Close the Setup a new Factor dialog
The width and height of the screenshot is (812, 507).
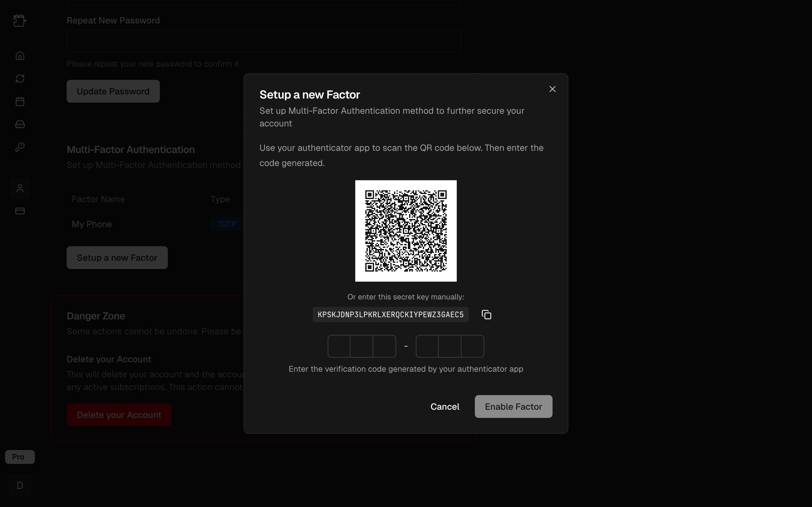click(x=552, y=89)
